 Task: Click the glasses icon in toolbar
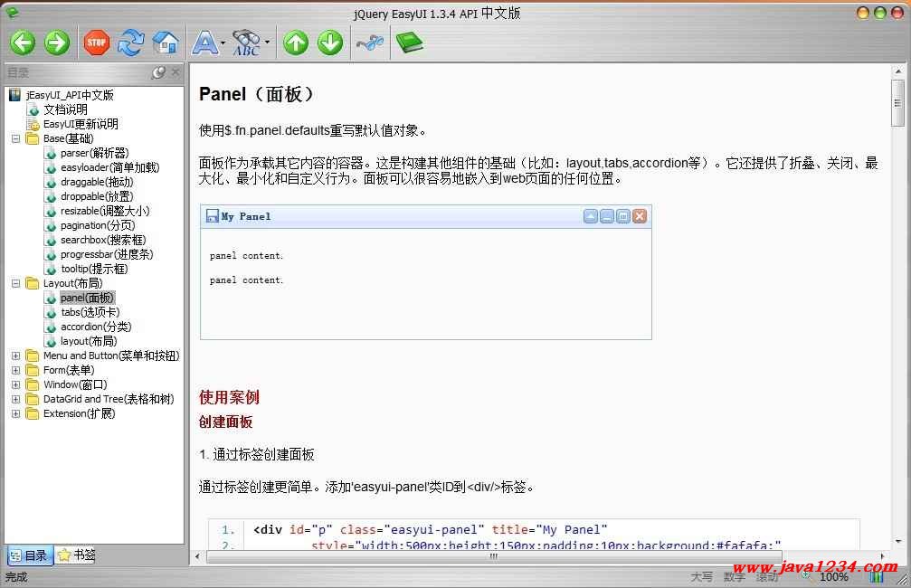point(370,43)
